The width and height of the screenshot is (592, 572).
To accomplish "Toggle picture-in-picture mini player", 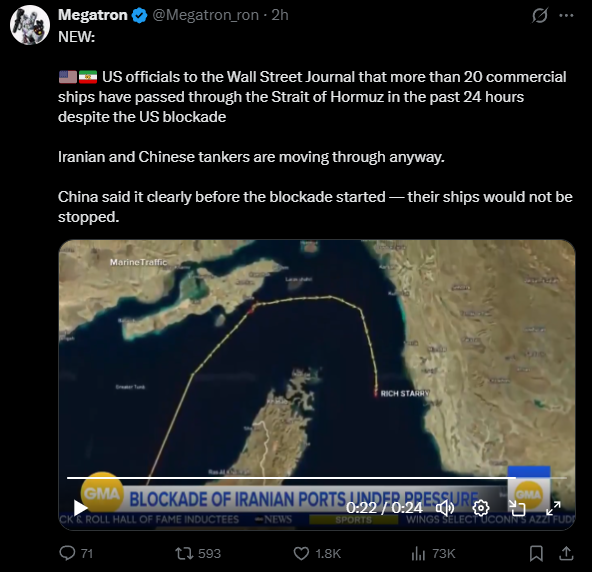I will [517, 508].
